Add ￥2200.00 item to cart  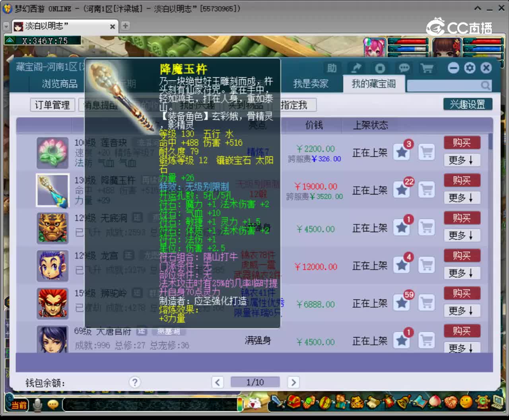(x=427, y=152)
